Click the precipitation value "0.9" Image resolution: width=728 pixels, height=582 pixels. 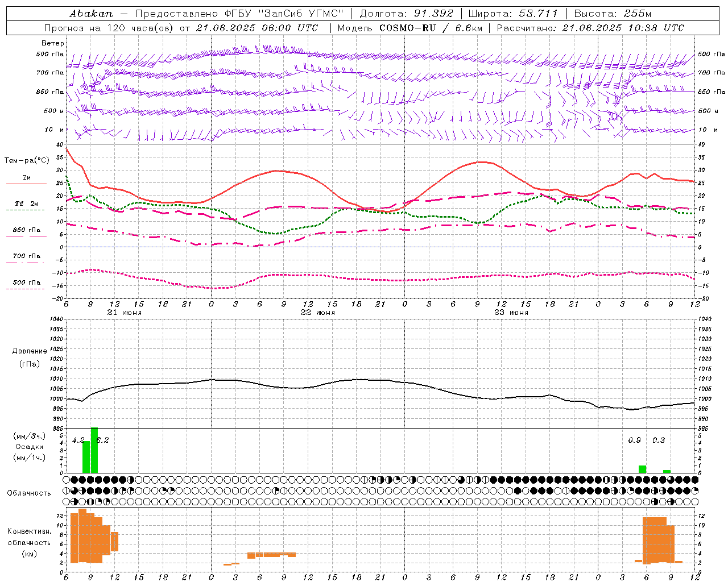coord(635,440)
